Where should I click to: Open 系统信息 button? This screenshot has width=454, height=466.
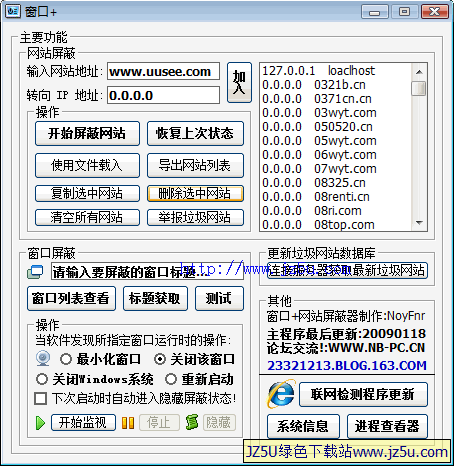303,426
